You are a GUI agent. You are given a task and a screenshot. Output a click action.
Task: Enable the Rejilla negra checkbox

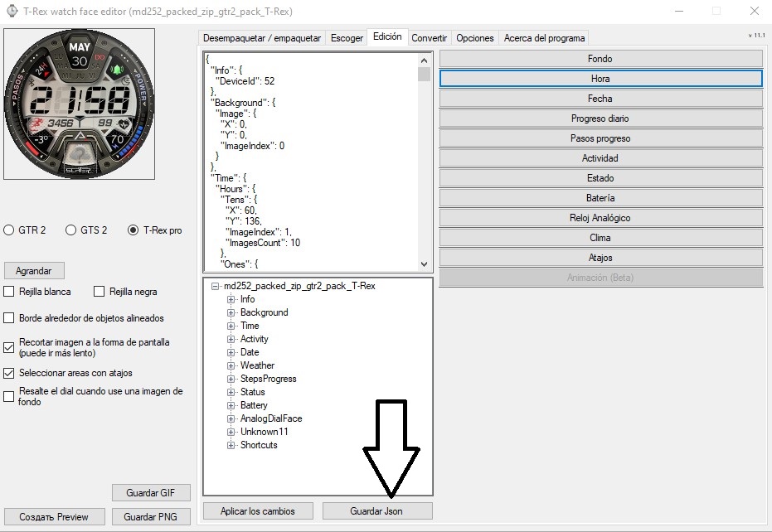click(100, 292)
